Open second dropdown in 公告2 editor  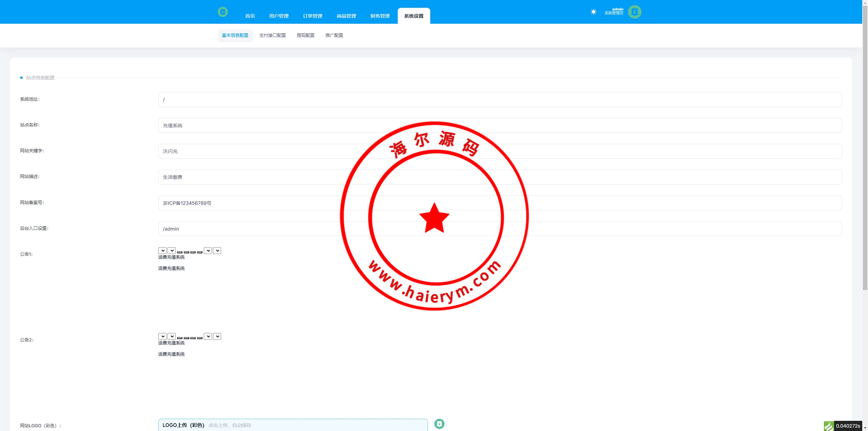point(172,336)
